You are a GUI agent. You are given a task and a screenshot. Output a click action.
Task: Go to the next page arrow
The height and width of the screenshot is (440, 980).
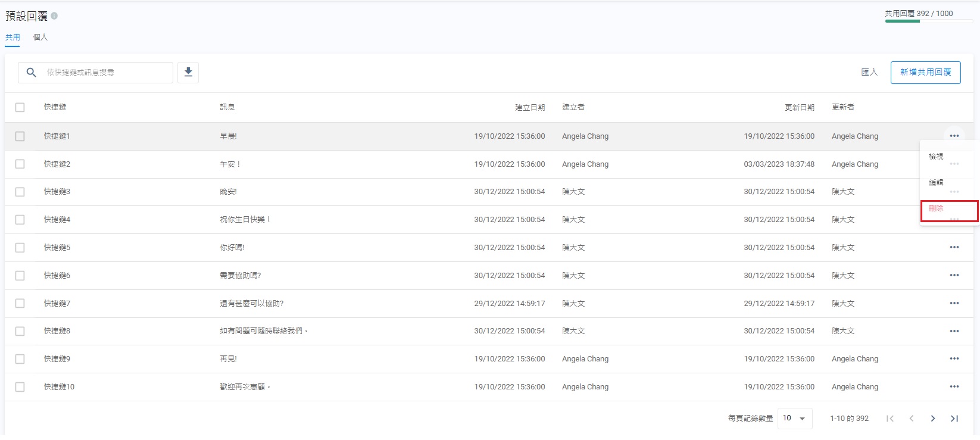point(932,419)
